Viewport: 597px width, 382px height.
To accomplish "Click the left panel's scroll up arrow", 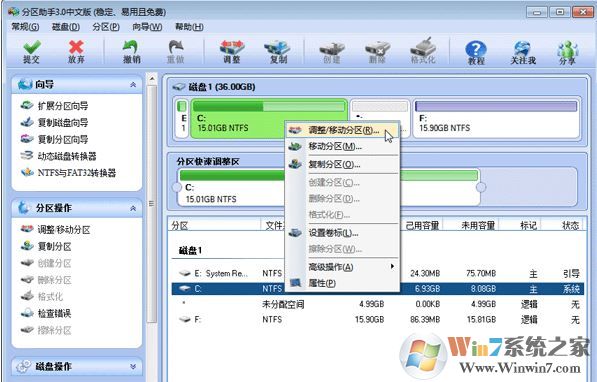I will (152, 79).
